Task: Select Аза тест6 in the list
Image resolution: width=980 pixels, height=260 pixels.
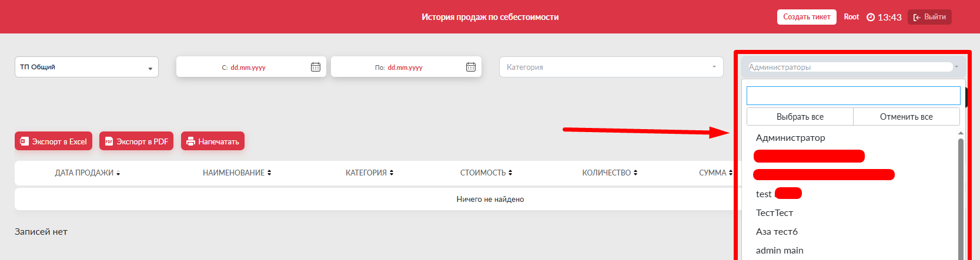Action: (777, 232)
